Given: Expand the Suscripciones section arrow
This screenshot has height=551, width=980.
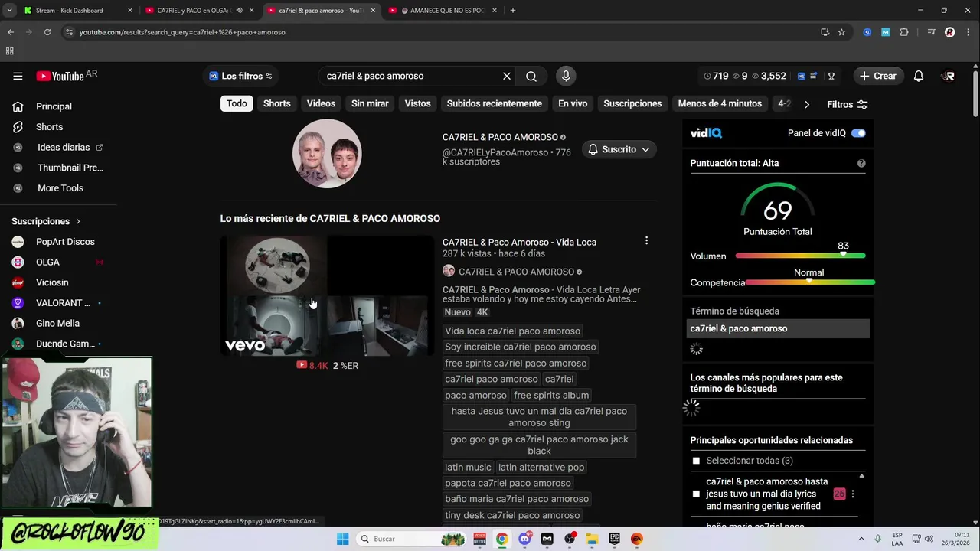Looking at the screenshot, I should click(77, 221).
